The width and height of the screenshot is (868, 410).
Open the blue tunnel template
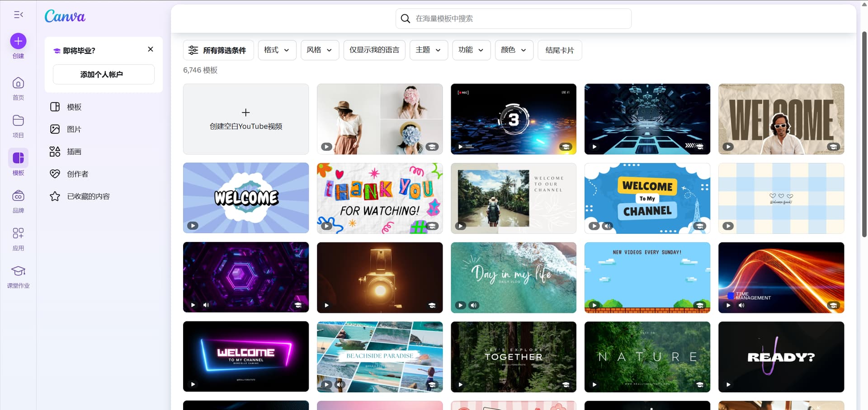(647, 119)
